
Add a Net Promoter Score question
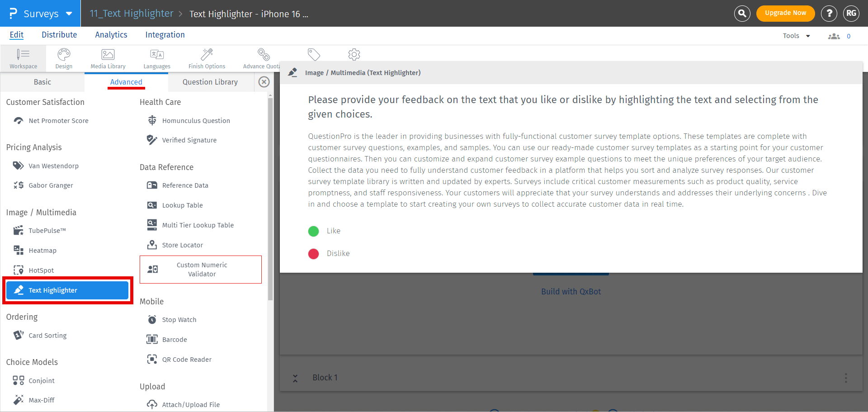[x=51, y=121]
